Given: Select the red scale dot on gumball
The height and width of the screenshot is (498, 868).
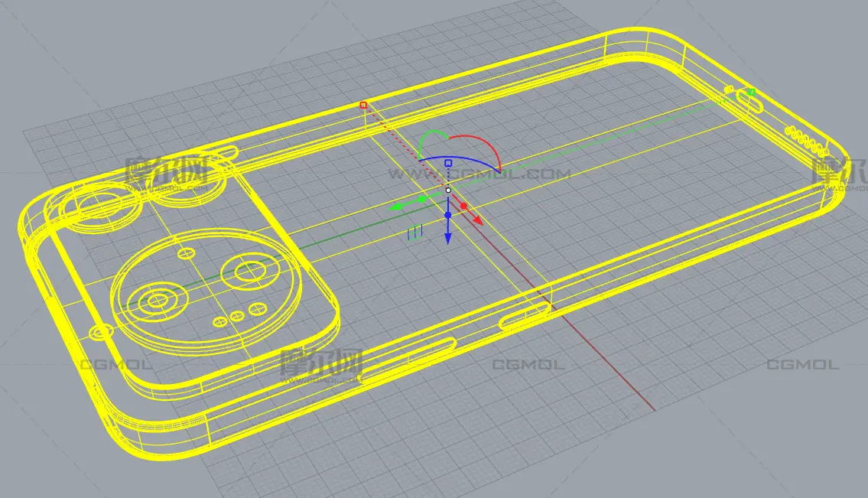Looking at the screenshot, I should (x=464, y=206).
